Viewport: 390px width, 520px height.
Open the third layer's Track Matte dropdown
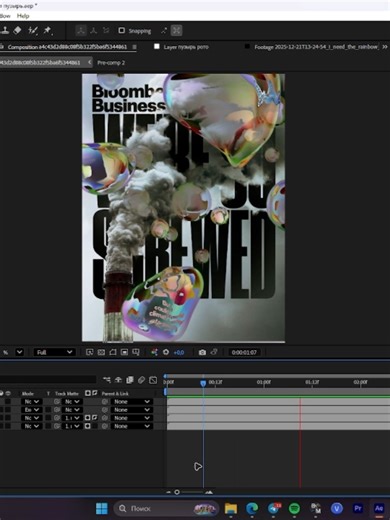click(x=72, y=418)
